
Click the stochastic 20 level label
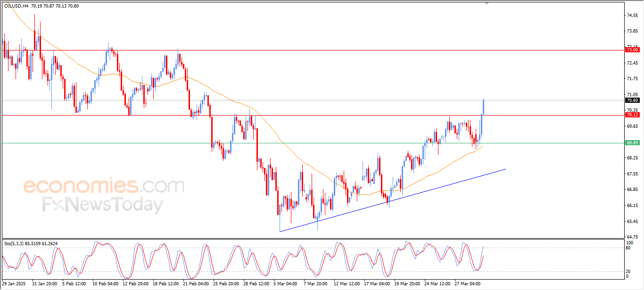coord(628,271)
